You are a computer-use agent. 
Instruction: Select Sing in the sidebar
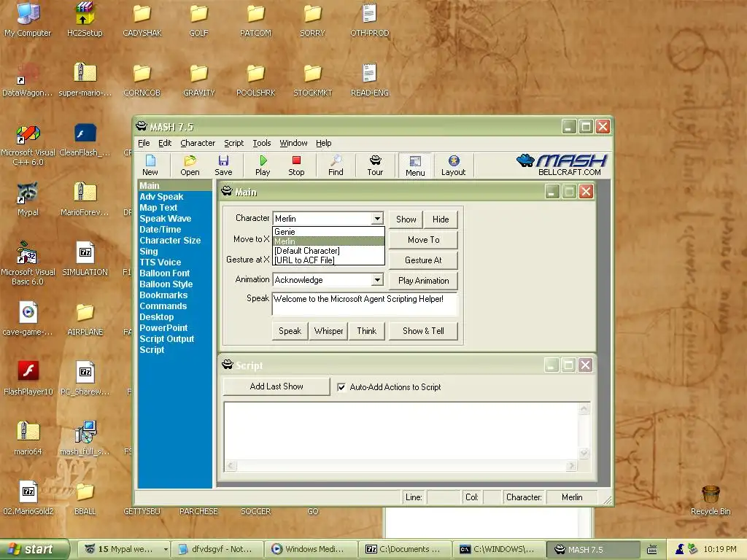tap(149, 252)
